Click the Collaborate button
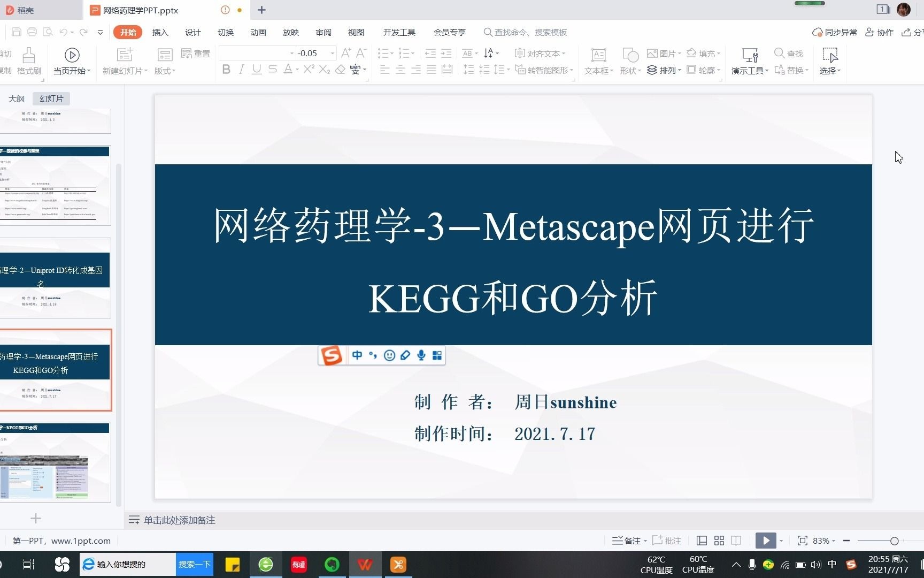Viewport: 924px width, 578px height. click(x=879, y=32)
